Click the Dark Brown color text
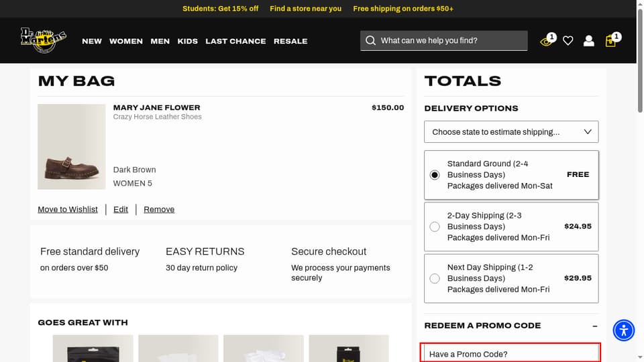644x362 pixels. click(x=134, y=170)
